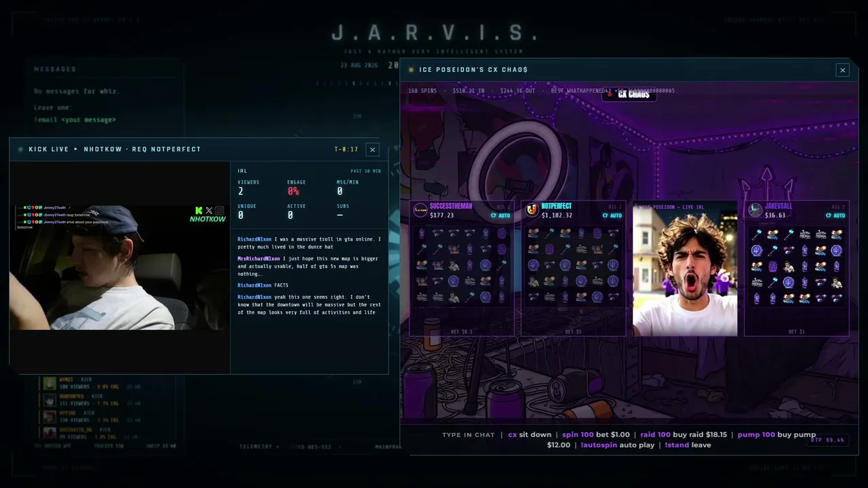This screenshot has height=488, width=868.
Task: Click the $510.21 IN stat
Action: click(x=469, y=91)
